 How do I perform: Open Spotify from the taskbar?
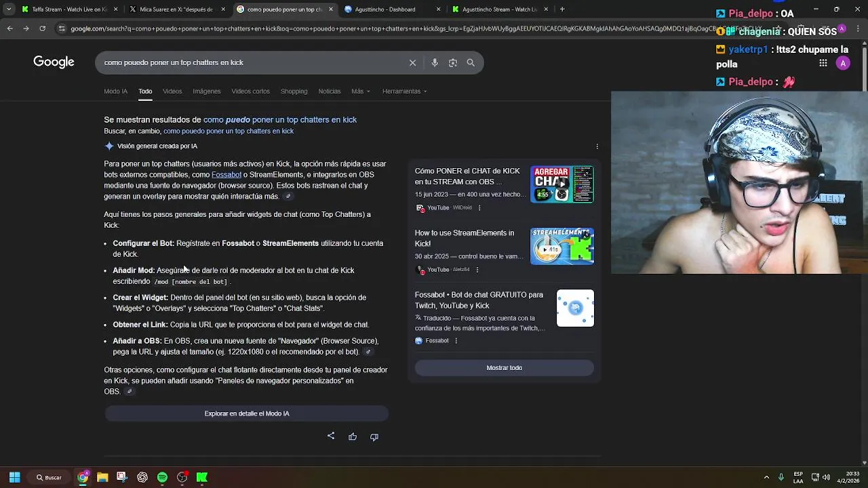(x=162, y=477)
